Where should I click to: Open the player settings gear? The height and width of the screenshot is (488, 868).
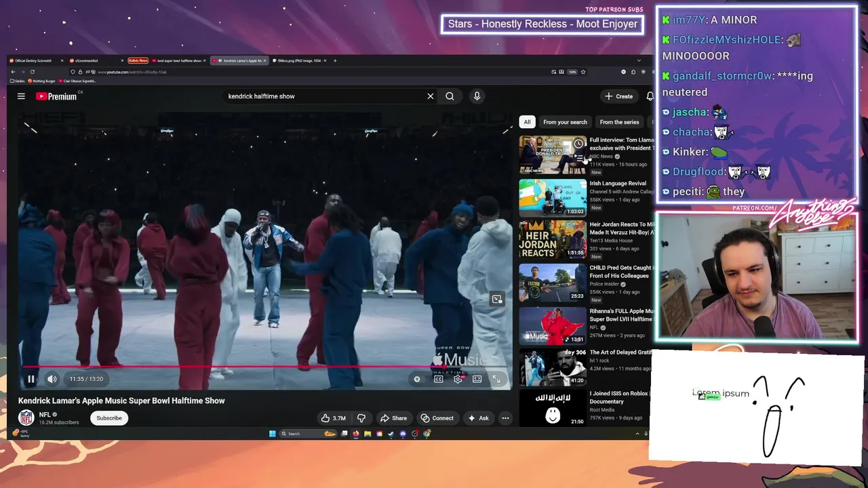click(458, 379)
